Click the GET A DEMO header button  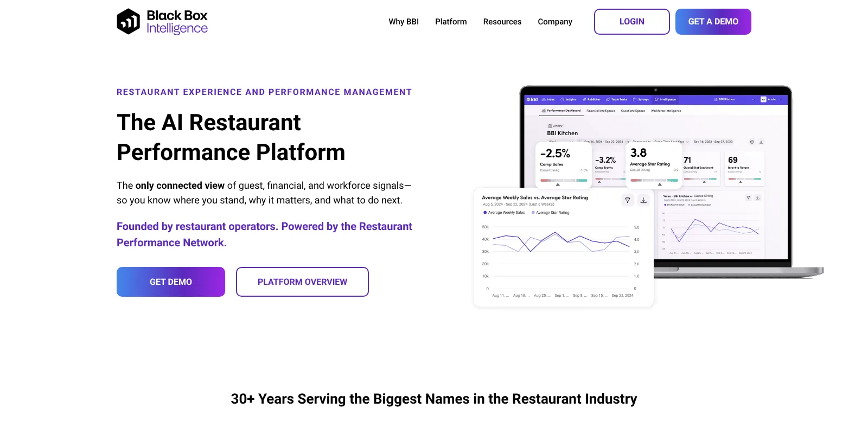713,22
